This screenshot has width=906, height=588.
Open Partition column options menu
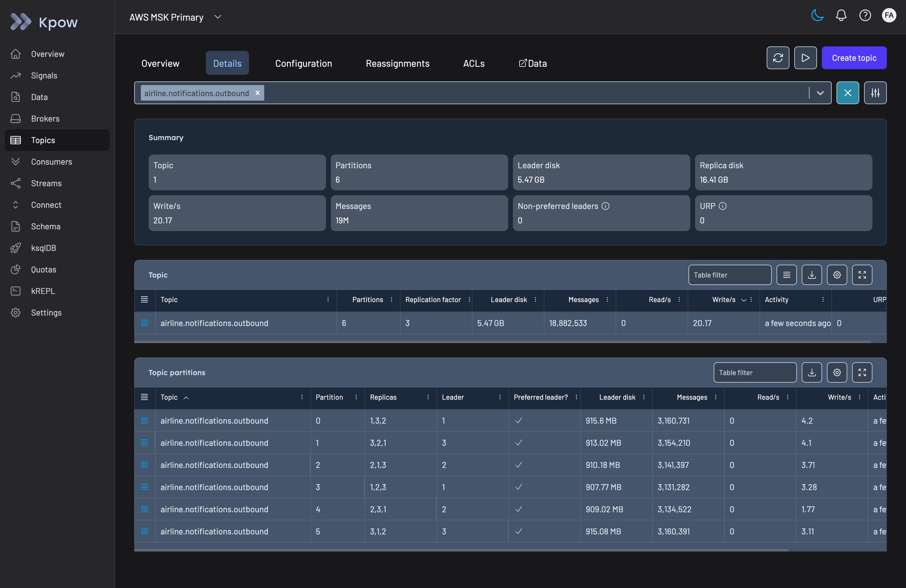coord(356,398)
